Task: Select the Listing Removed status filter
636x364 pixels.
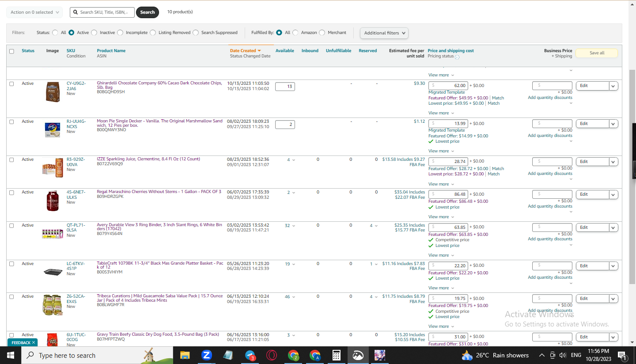Action: point(153,32)
